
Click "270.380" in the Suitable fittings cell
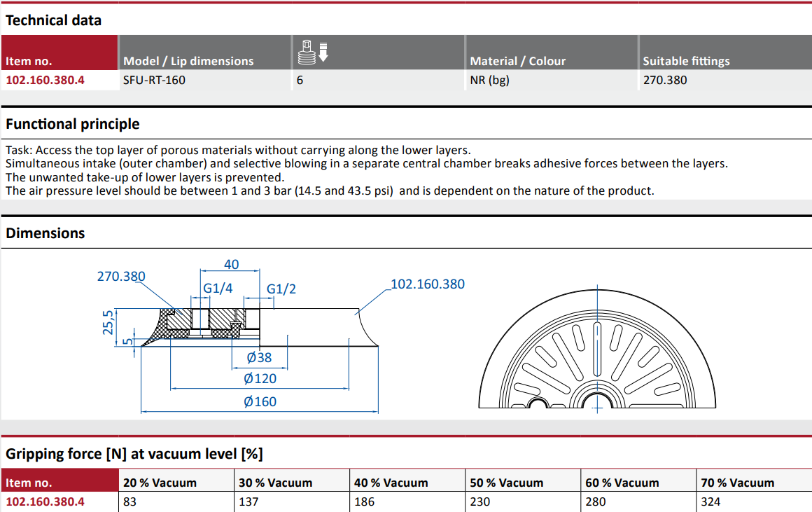tap(665, 81)
